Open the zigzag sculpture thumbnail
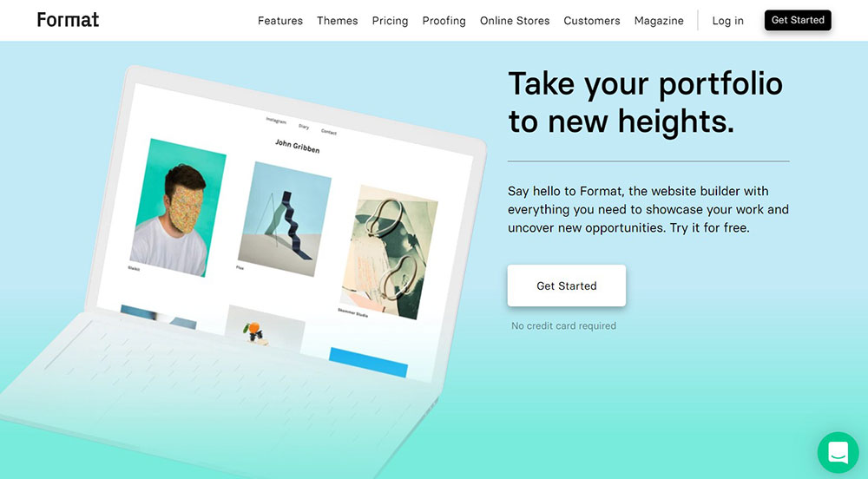 coord(285,219)
